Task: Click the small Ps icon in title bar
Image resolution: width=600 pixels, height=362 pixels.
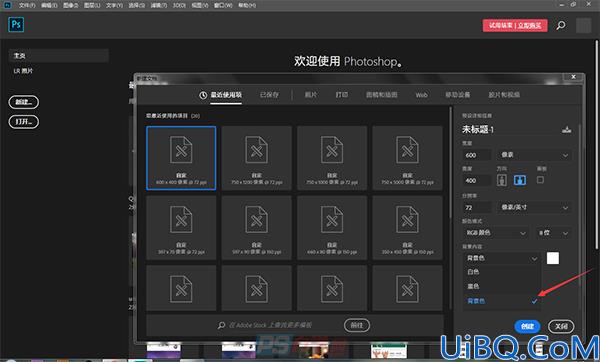Action: (x=7, y=5)
